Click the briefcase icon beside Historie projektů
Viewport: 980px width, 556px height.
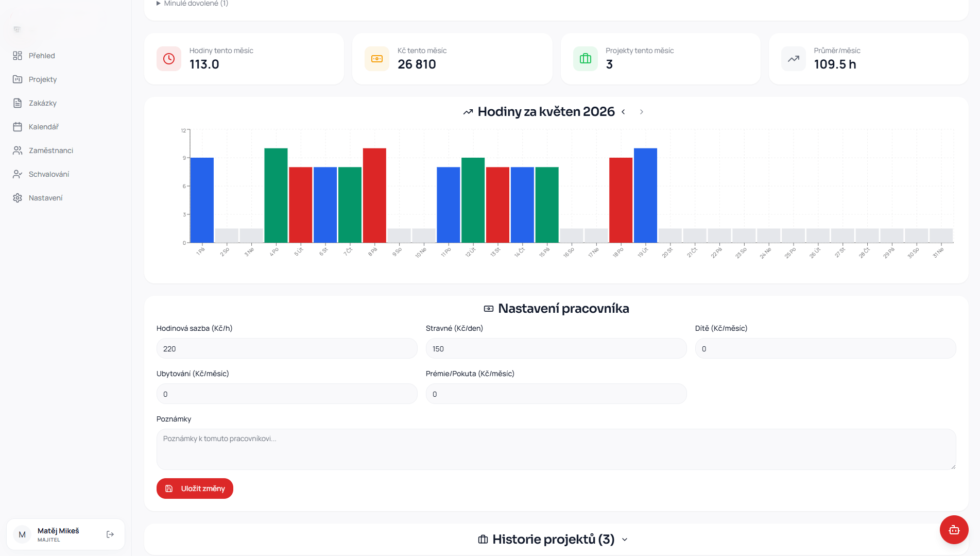click(x=483, y=540)
